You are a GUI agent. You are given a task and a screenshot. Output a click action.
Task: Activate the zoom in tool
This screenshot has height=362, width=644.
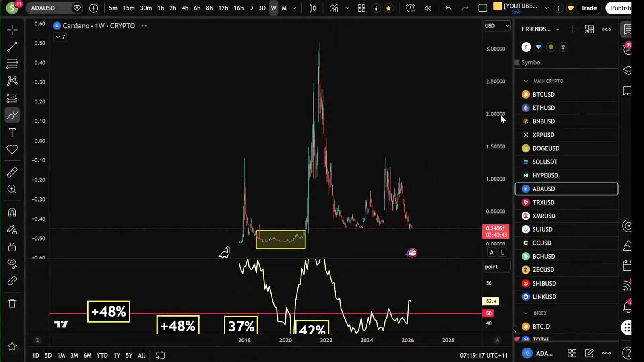pos(12,189)
